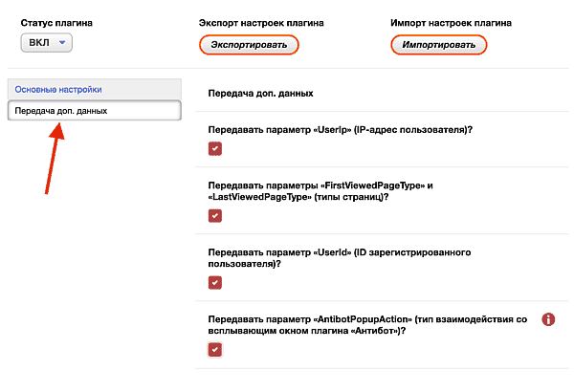This screenshot has width=574, height=392.
Task: Click the Экспорт настроек плагина label
Action: tap(261, 23)
